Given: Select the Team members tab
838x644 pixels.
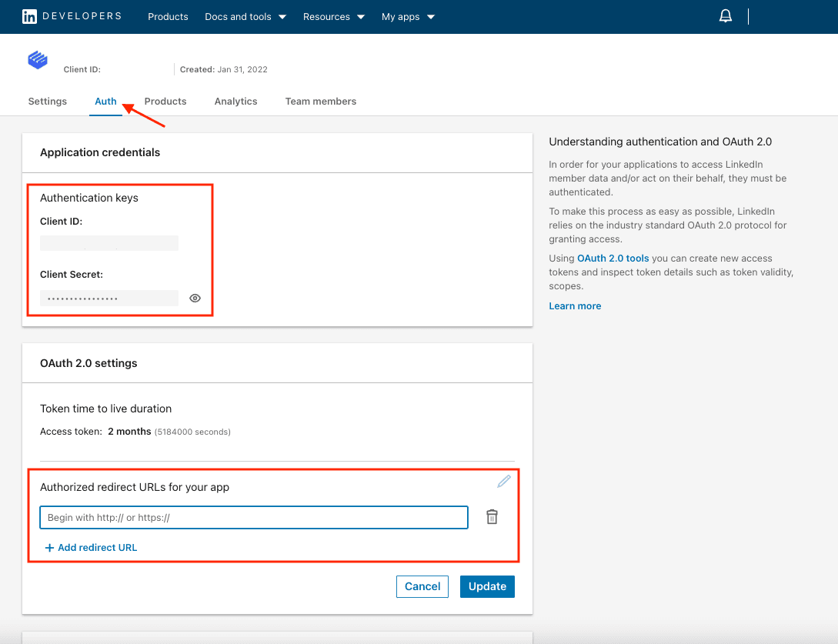Looking at the screenshot, I should click(320, 101).
